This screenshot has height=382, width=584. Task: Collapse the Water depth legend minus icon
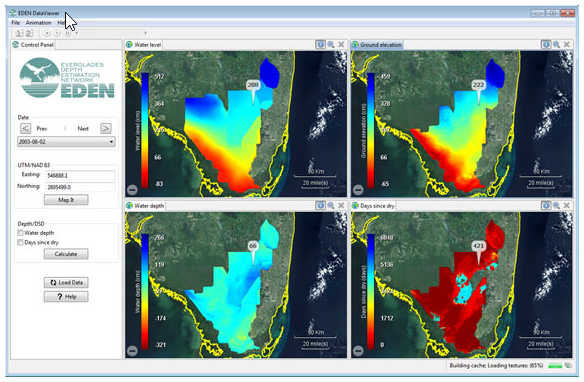pos(132,351)
